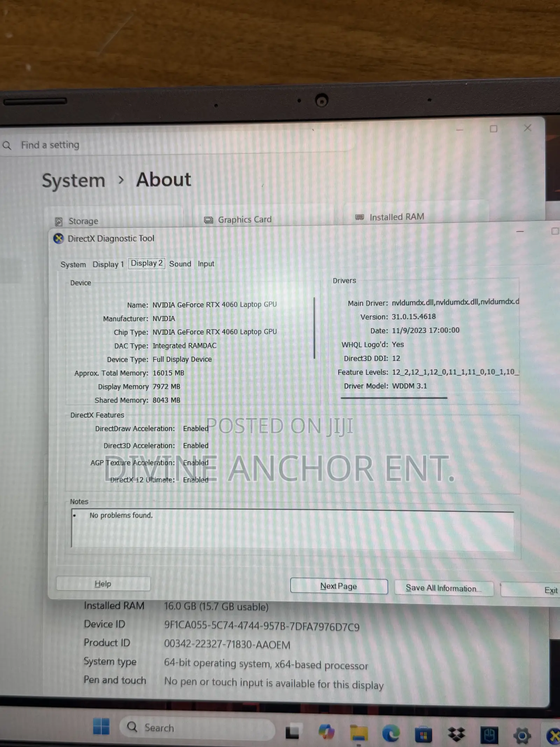This screenshot has width=560, height=747.
Task: Select Approx. Total Memory value 16015 MB
Action: pyautogui.click(x=168, y=373)
